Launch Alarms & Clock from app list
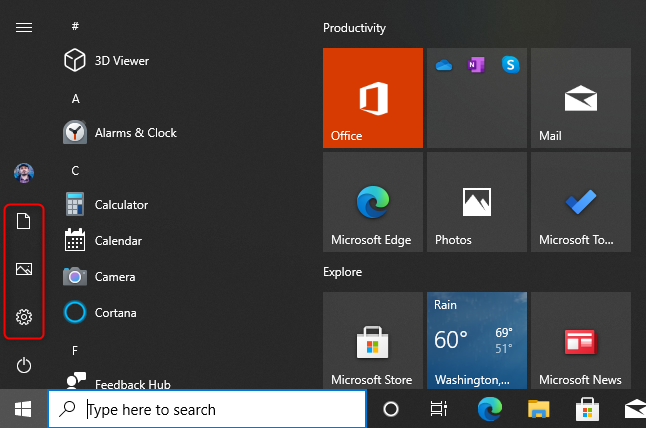The width and height of the screenshot is (646, 428). coord(135,133)
